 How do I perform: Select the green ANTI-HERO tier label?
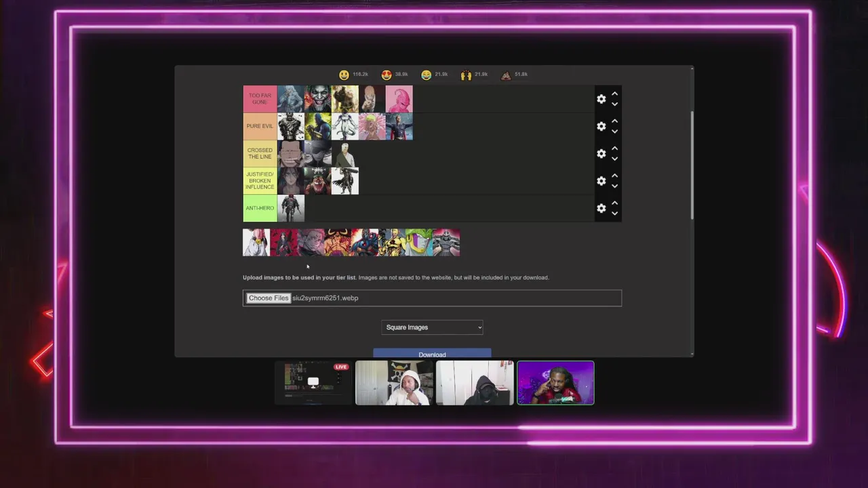[x=260, y=208]
